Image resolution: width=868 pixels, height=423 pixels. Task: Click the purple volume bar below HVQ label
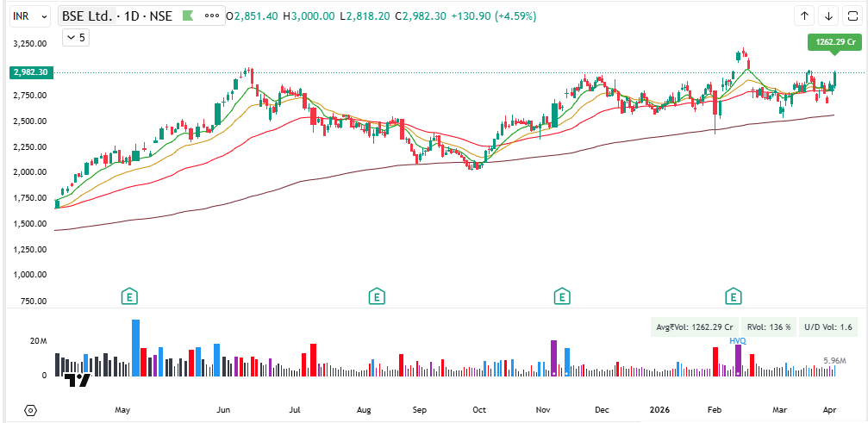click(x=738, y=360)
